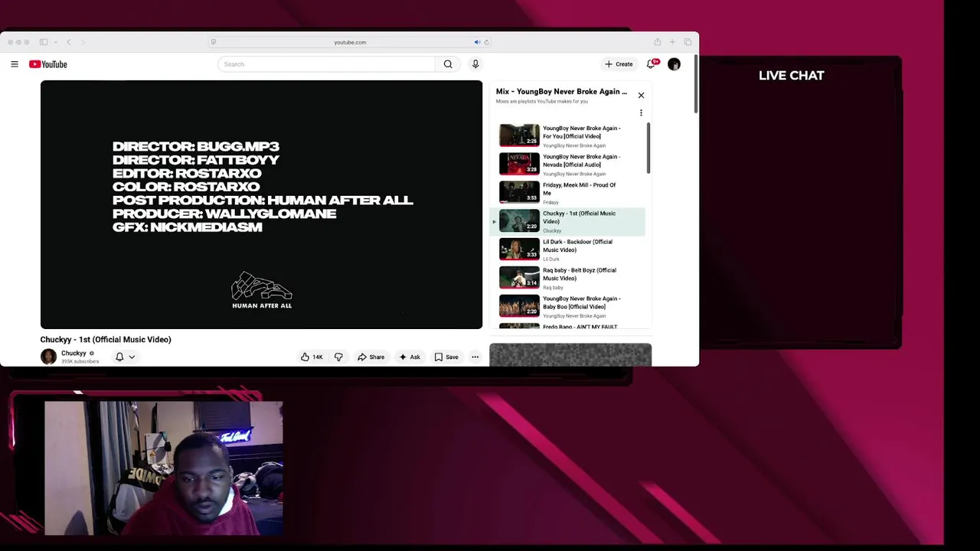Open the site settings icon in the address bar

(214, 42)
